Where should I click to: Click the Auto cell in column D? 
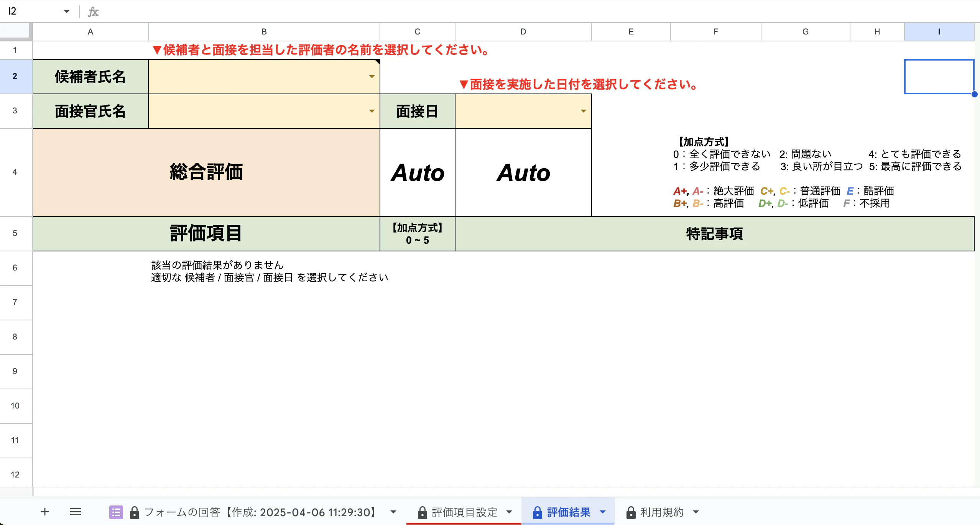click(x=523, y=172)
